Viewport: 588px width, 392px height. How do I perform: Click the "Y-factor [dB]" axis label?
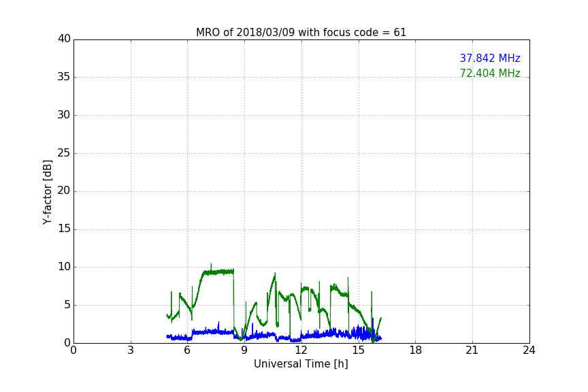(47, 192)
